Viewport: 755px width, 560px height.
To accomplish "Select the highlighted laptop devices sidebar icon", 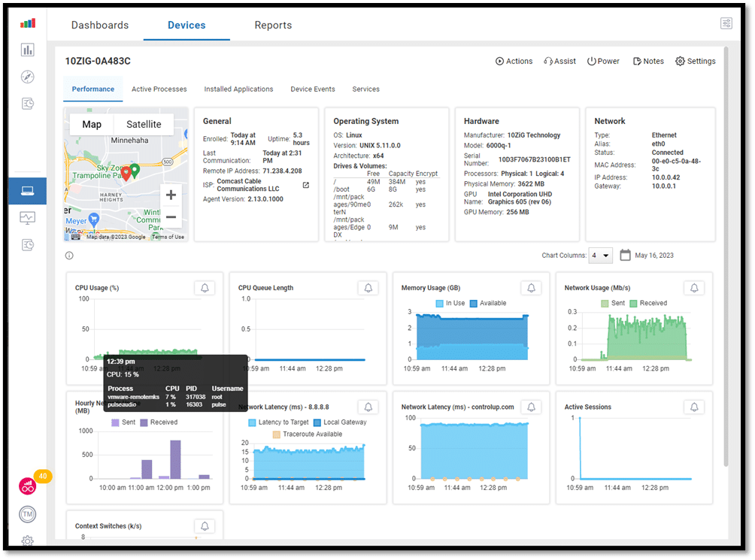I will pyautogui.click(x=27, y=191).
